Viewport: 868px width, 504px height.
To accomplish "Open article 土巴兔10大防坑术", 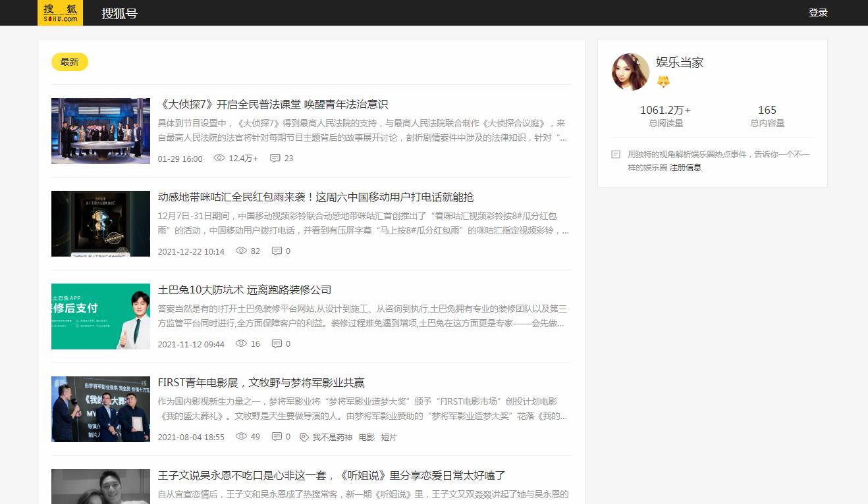I will tap(244, 290).
